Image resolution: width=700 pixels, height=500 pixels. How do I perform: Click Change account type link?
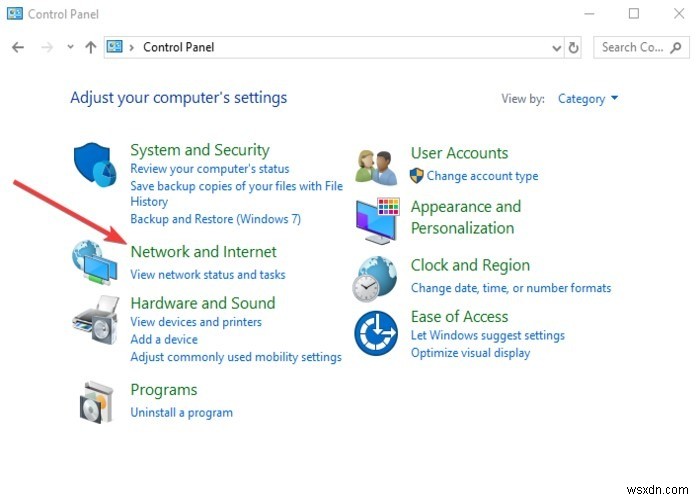[482, 176]
